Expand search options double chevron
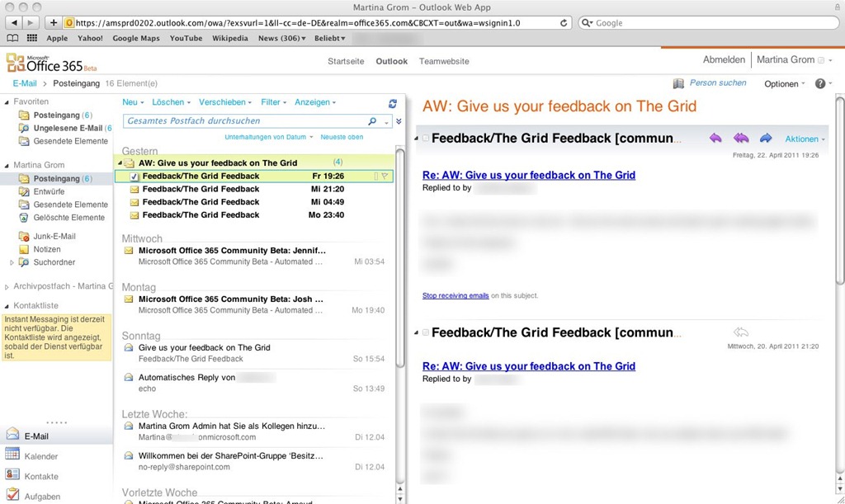The image size is (845, 504). (399, 122)
